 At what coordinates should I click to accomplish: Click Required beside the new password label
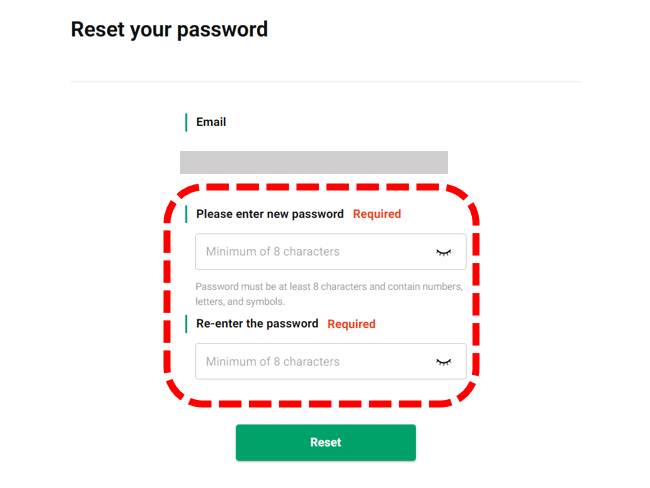point(377,214)
